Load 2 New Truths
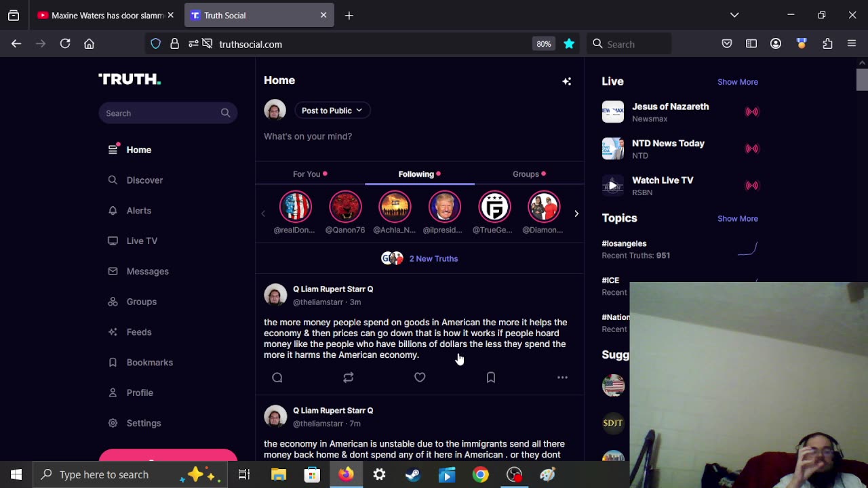The image size is (868, 488). pyautogui.click(x=420, y=258)
